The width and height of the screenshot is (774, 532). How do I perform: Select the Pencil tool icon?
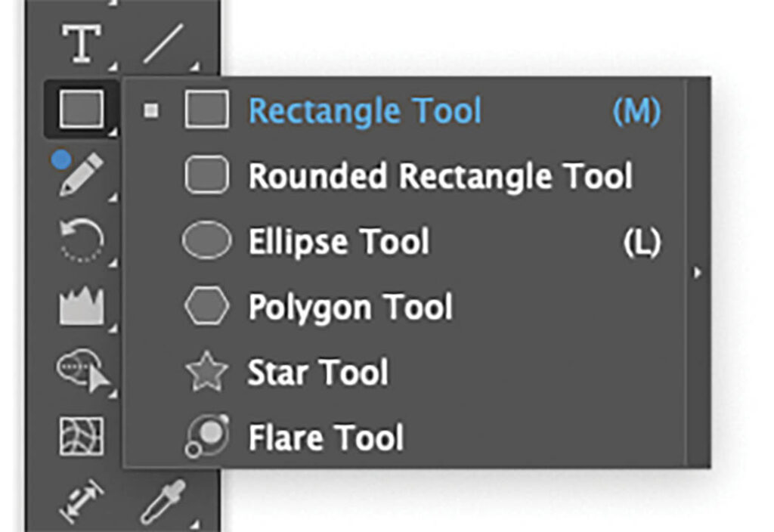82,175
